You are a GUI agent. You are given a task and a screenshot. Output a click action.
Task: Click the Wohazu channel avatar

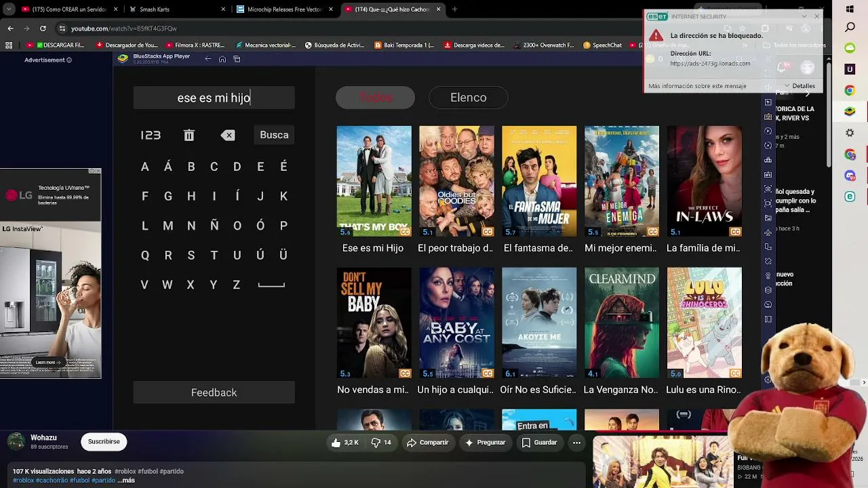(16, 443)
